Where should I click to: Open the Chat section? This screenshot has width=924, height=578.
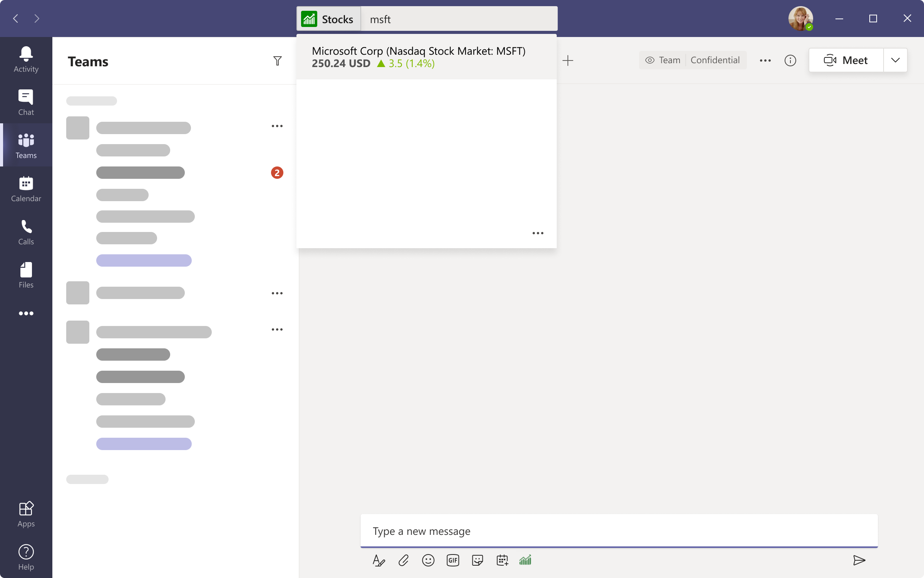click(x=26, y=102)
